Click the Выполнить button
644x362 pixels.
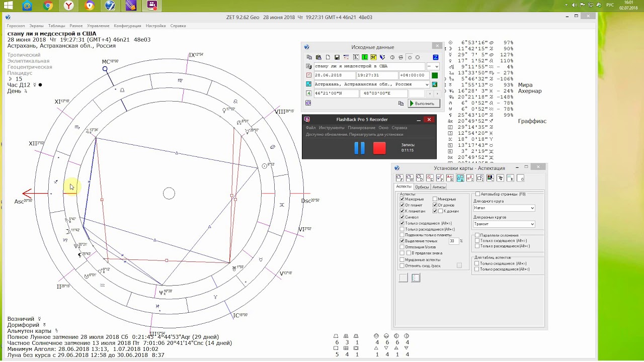click(x=424, y=104)
